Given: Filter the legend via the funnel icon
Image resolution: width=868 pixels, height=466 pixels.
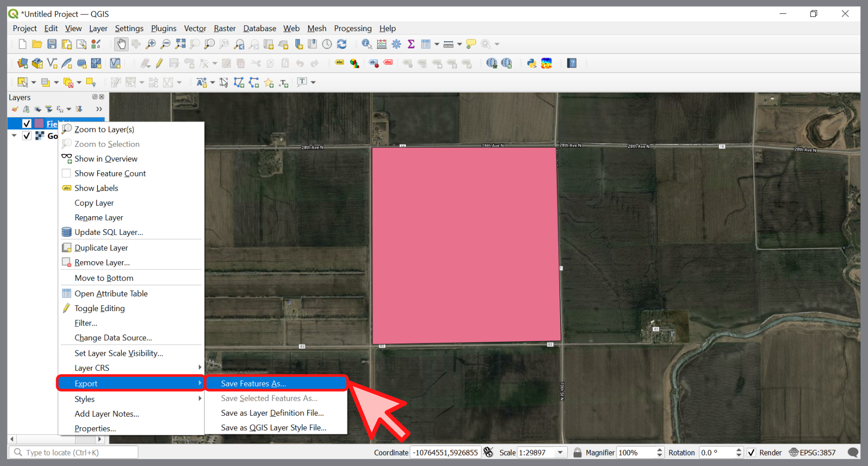Looking at the screenshot, I should [x=49, y=109].
